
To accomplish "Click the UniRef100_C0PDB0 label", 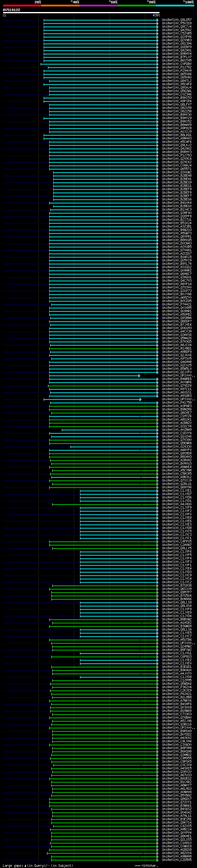I will 177,64.
